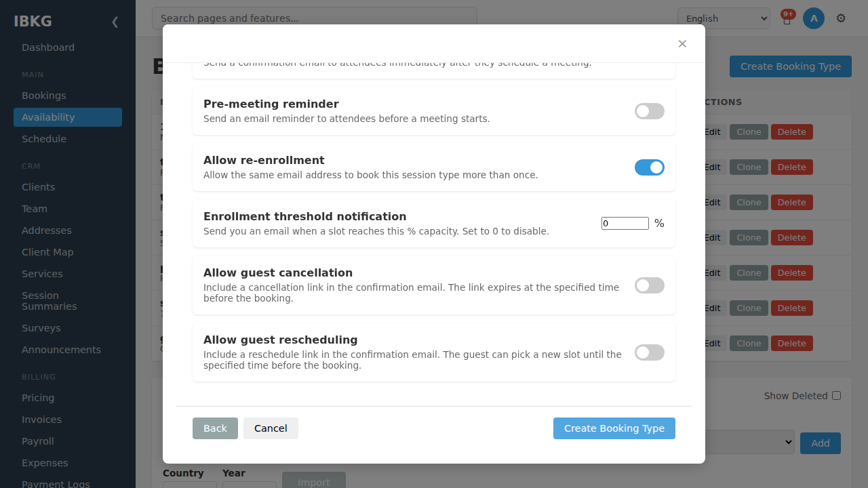Click the Allow guest rescheduling heading
The width and height of the screenshot is (868, 488).
pos(281,340)
